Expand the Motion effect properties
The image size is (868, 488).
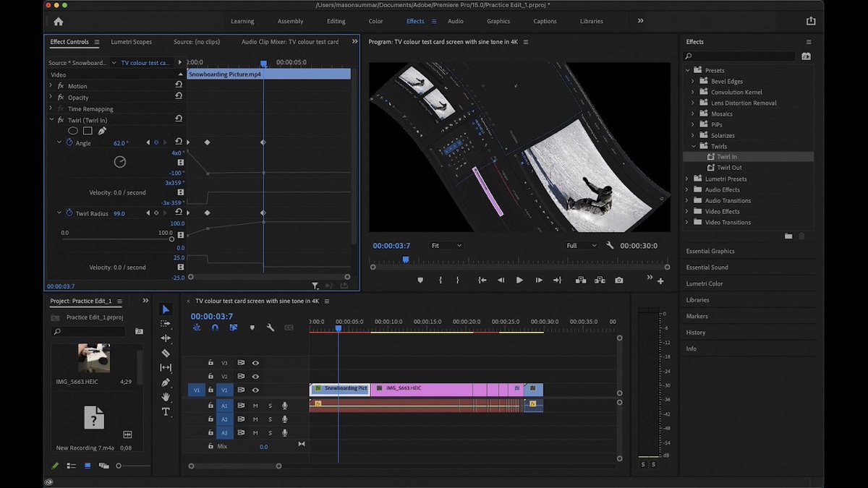tap(51, 85)
